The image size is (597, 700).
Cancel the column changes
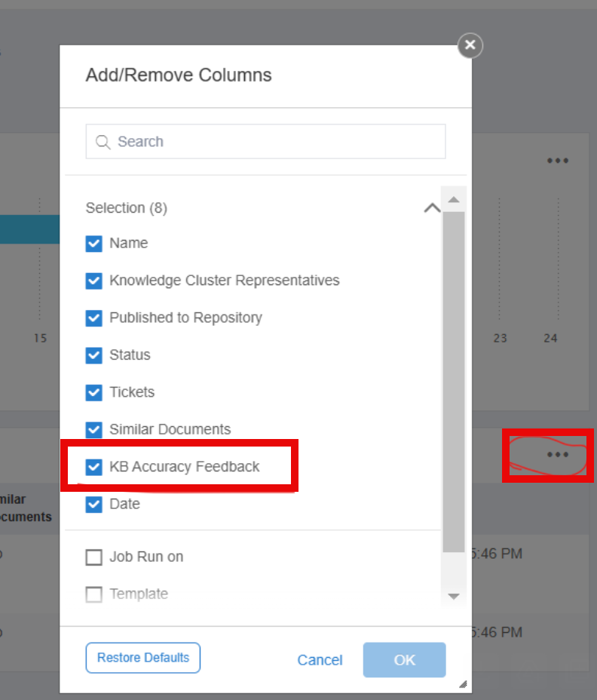(x=320, y=660)
